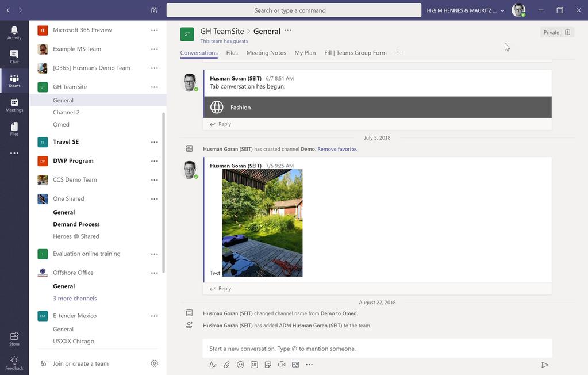
Task: Open the manage teams gear icon
Action: tap(155, 363)
